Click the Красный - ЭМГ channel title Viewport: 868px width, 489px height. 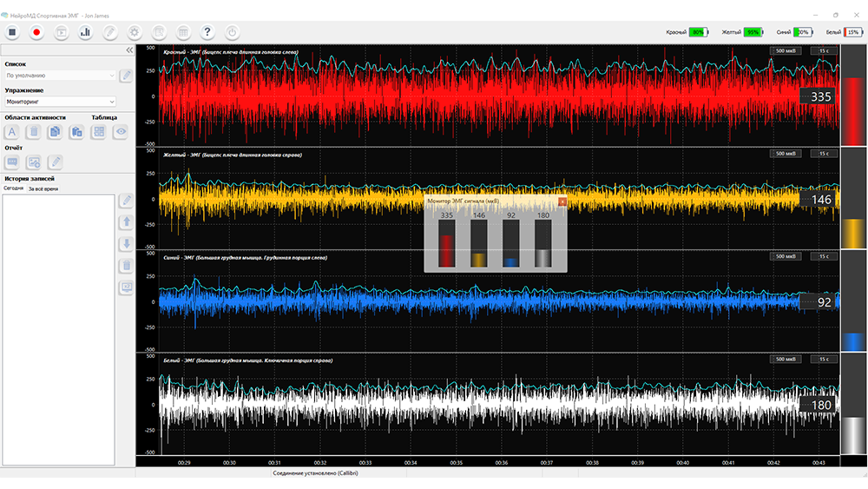tap(231, 52)
